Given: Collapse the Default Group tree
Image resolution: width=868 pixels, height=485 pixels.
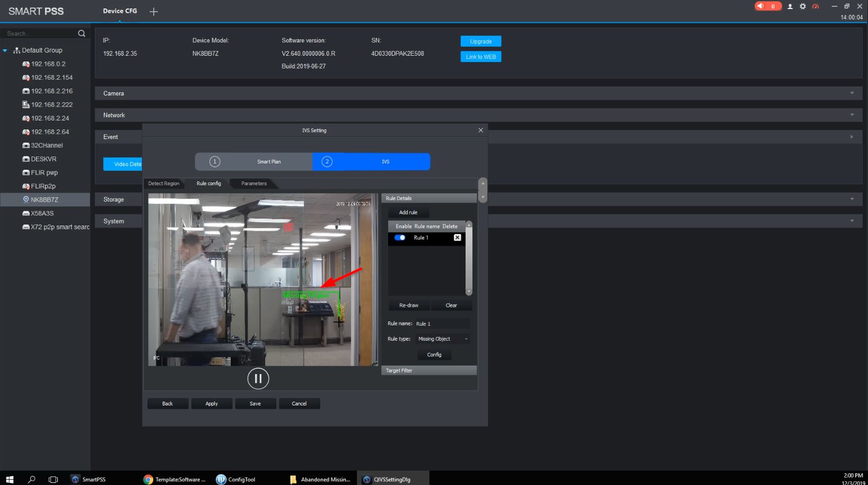Looking at the screenshot, I should pyautogui.click(x=5, y=50).
